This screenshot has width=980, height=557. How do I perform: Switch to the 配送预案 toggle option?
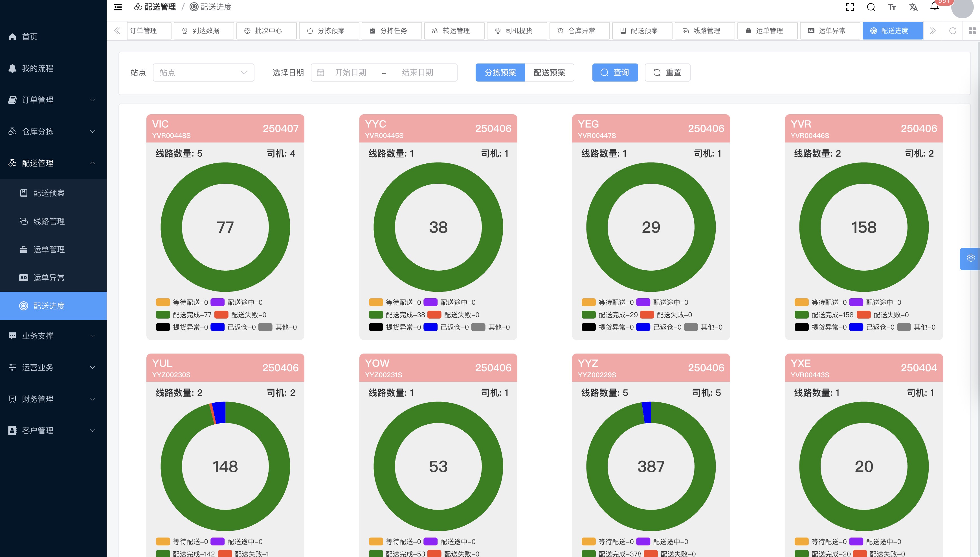pos(549,72)
